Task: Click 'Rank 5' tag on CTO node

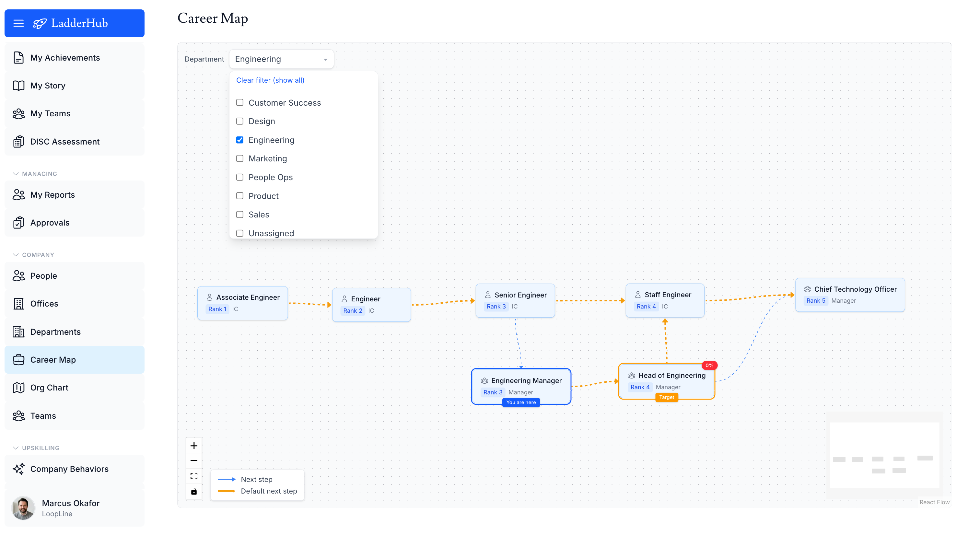Action: tap(816, 300)
